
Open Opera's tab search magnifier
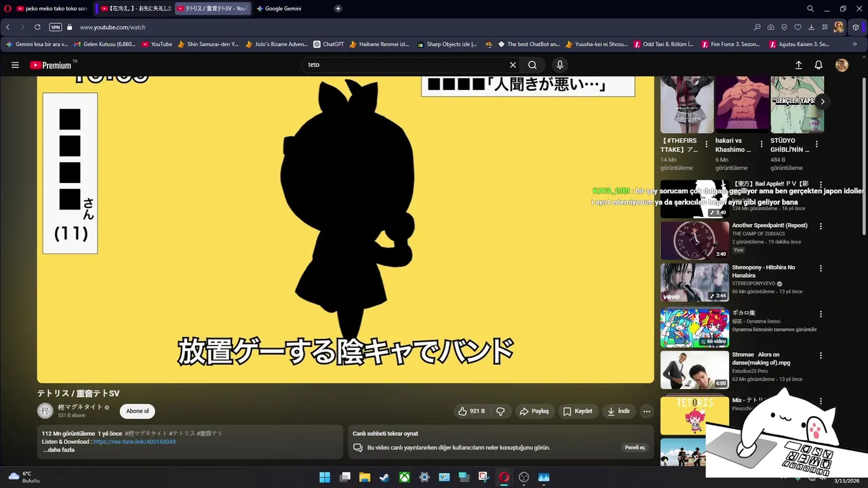[x=810, y=9]
